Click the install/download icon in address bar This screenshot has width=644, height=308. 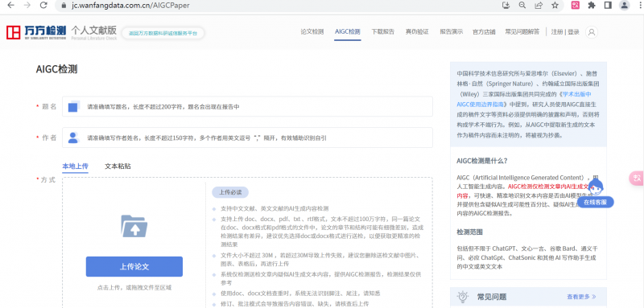[506, 6]
